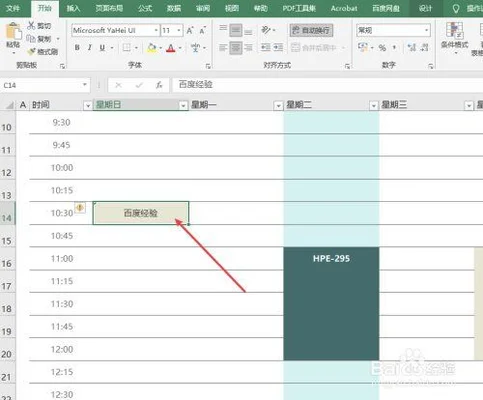Apply the red font color A
This screenshot has height=400, width=483.
[171, 48]
